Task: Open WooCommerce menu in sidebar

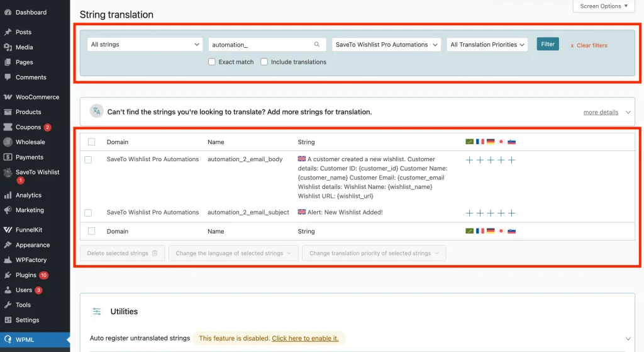Action: click(37, 97)
